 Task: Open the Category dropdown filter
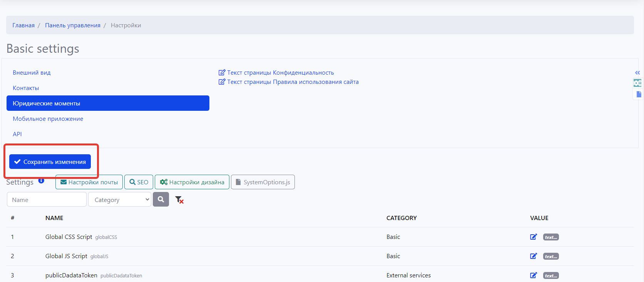(120, 200)
